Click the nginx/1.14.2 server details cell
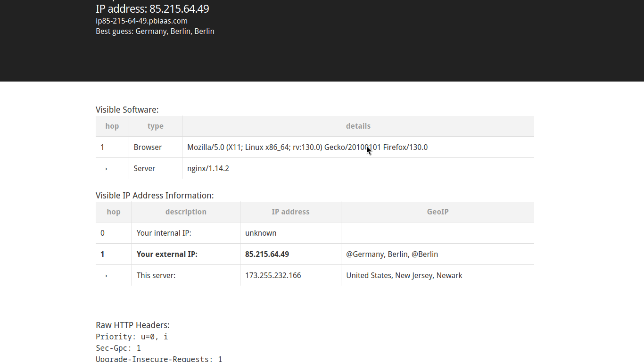The image size is (644, 362). pos(208,168)
